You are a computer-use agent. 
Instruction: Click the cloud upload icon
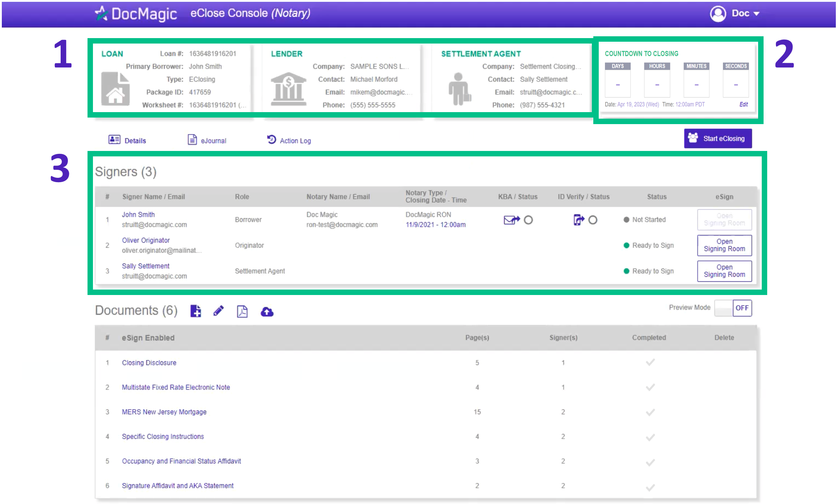267,312
